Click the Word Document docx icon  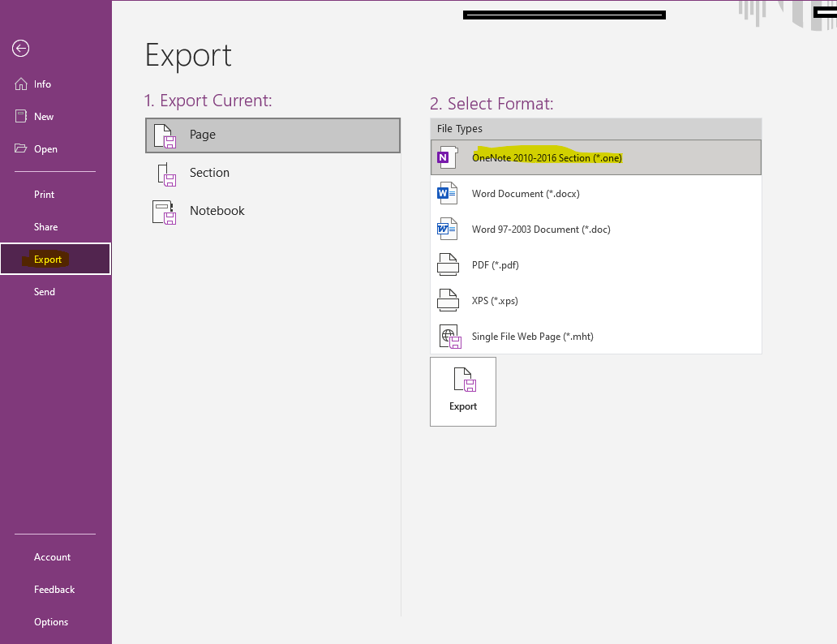(448, 193)
